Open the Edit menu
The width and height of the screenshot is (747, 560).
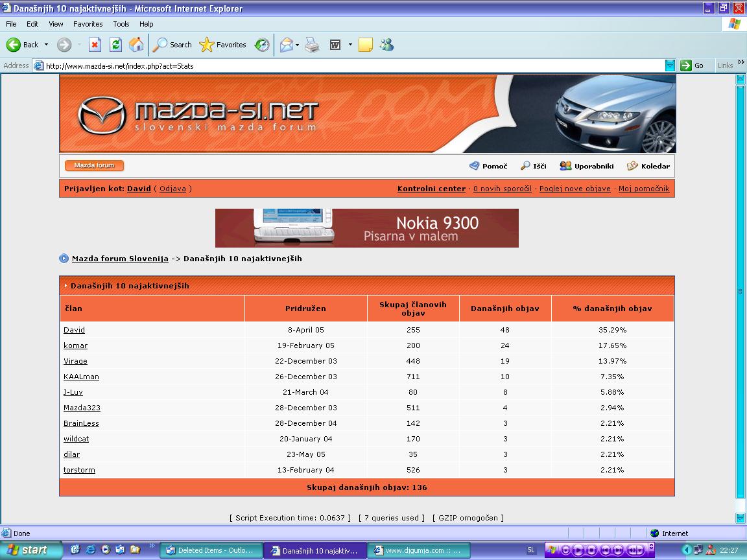pos(32,24)
